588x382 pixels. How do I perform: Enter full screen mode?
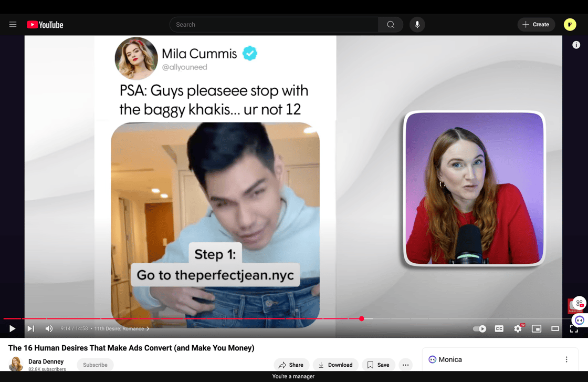(x=573, y=329)
